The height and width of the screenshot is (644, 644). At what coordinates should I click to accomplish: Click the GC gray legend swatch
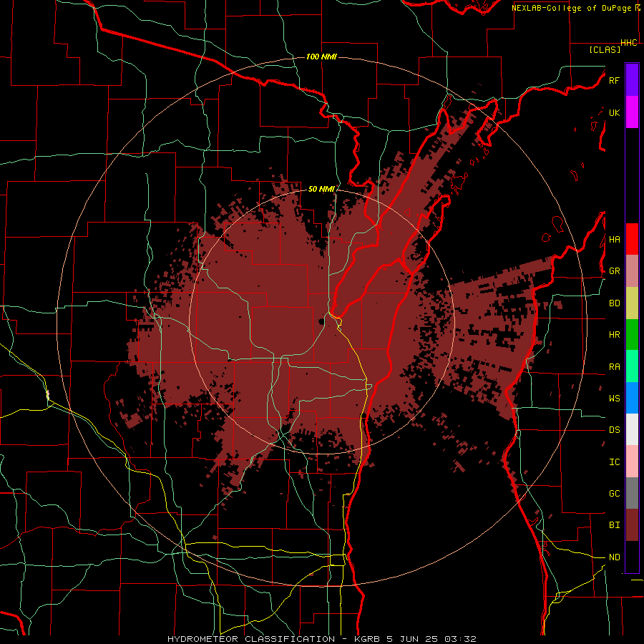click(632, 493)
